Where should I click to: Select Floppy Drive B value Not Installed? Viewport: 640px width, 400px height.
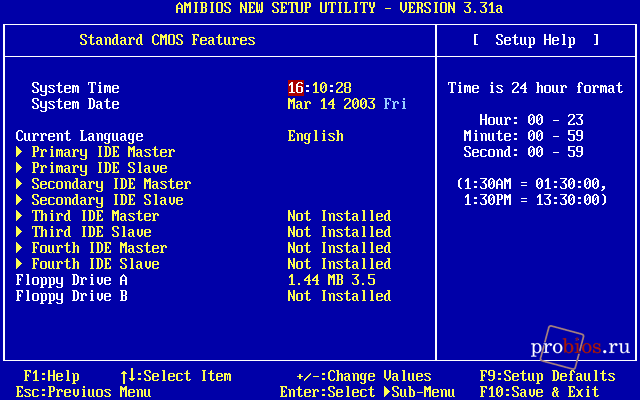[x=340, y=296]
